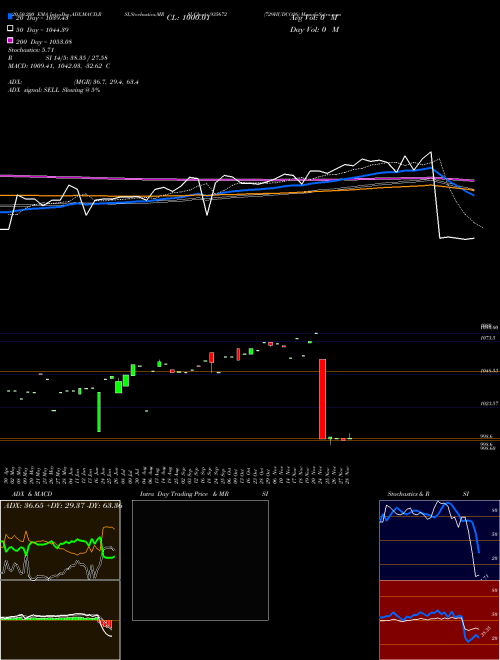The image size is (500, 660).
Task: Click the blue 20 Day legend swatch
Action: 11,17
